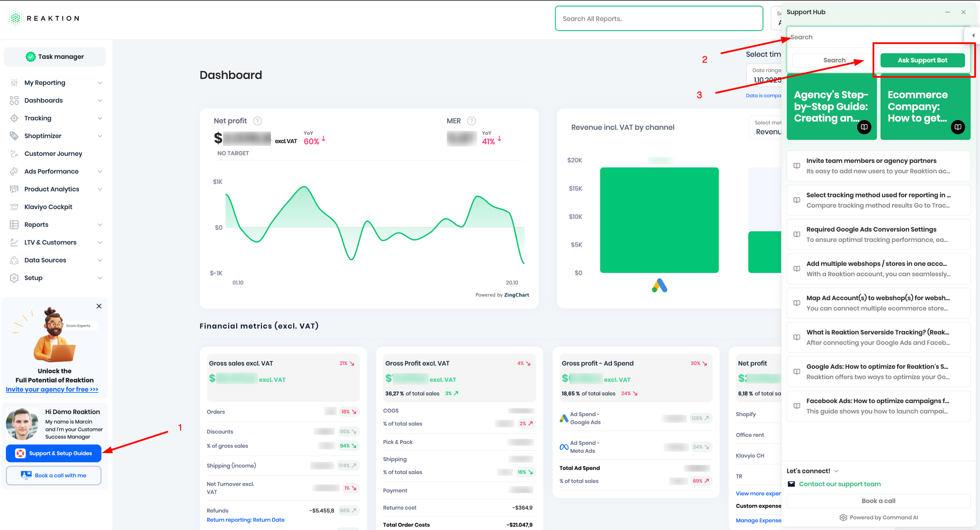This screenshot has height=530, width=980.
Task: Click the Google Ads logo under bar chart
Action: click(x=659, y=285)
